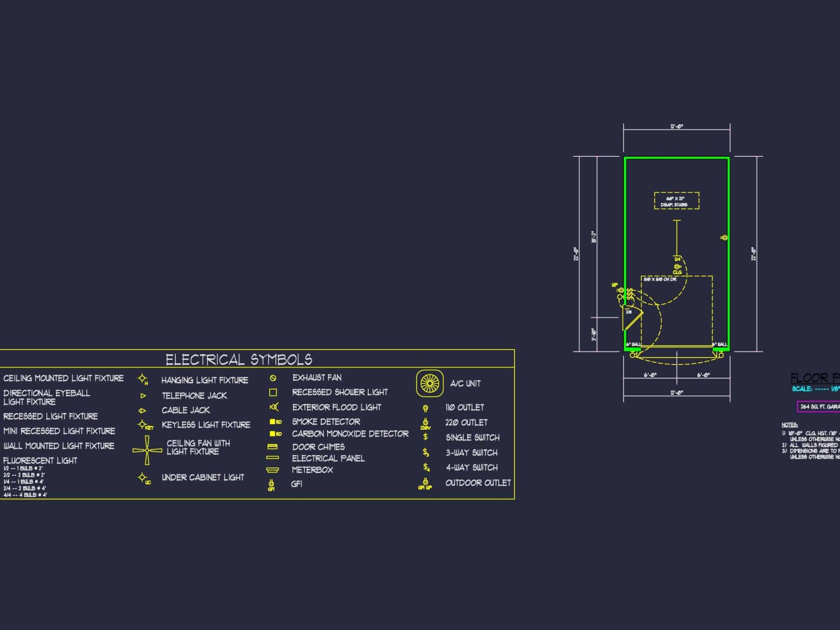Click the magenta square footage garage box
The height and width of the screenshot is (630, 840).
click(x=819, y=407)
